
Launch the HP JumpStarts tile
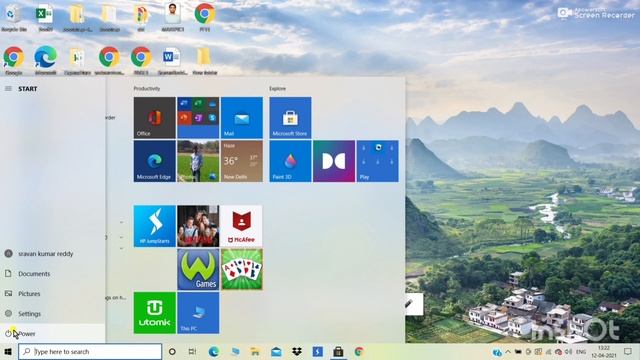(155, 226)
